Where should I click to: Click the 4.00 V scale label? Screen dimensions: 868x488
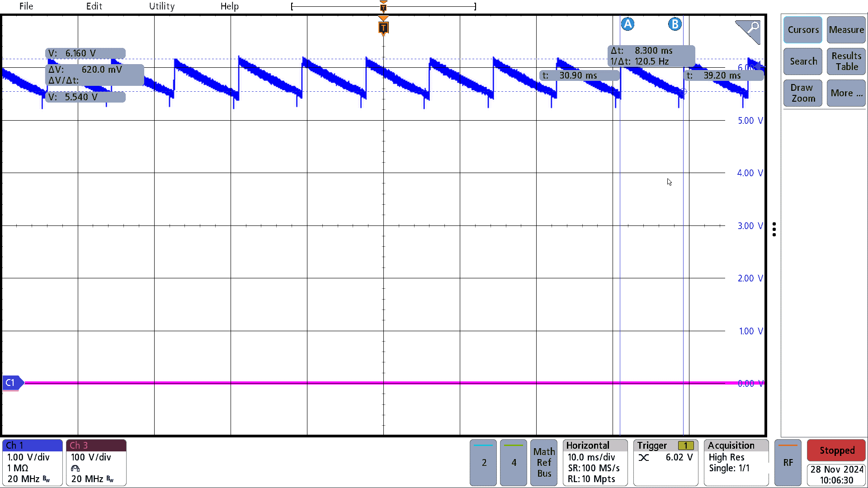coord(750,173)
